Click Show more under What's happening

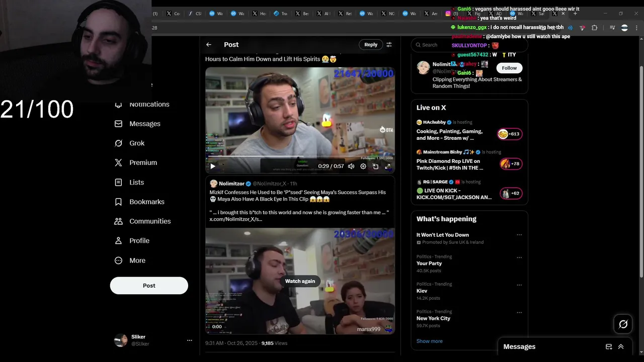point(430,341)
